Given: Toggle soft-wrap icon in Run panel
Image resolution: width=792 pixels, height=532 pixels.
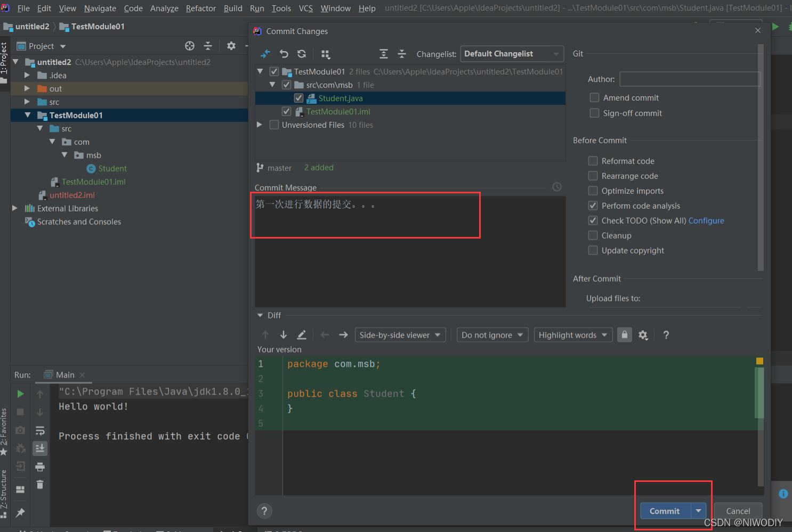Looking at the screenshot, I should coord(40,430).
